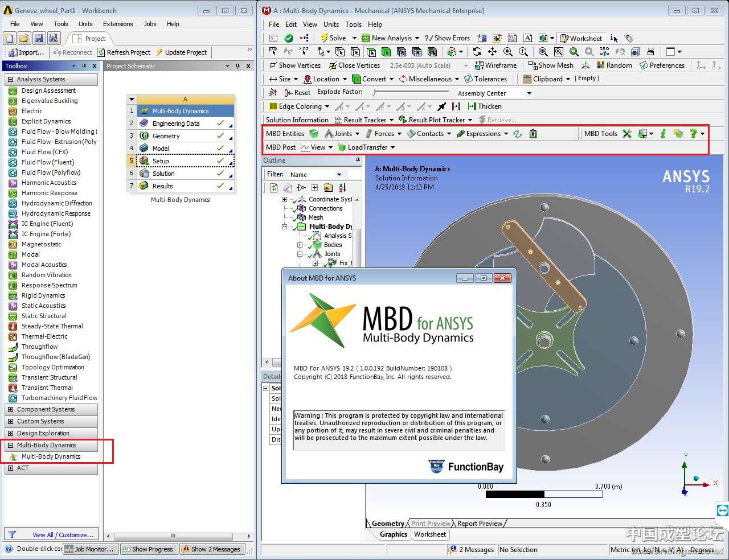Open the green MBD info icon
This screenshot has width=729, height=560.
[663, 134]
